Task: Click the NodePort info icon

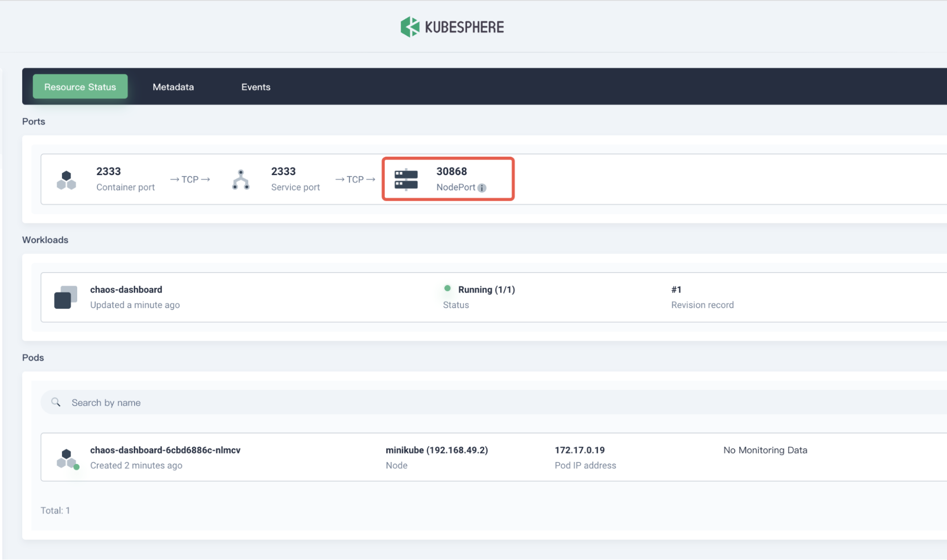Action: pyautogui.click(x=482, y=188)
